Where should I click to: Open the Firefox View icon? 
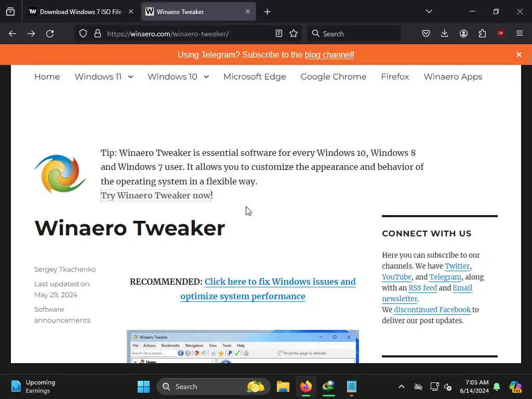point(10,11)
